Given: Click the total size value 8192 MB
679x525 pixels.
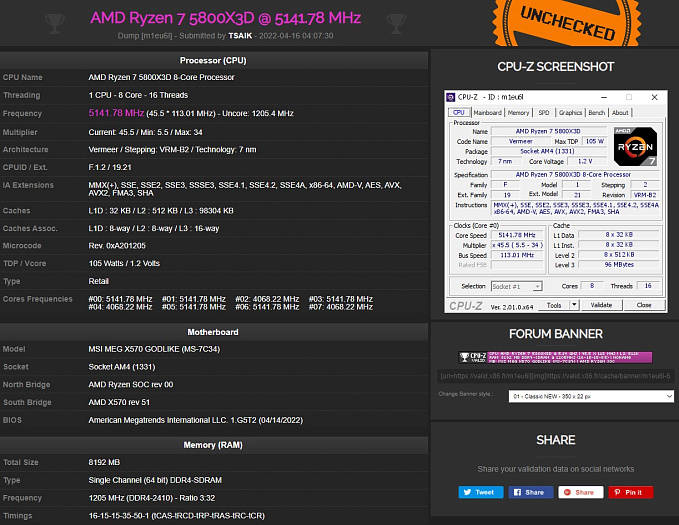Looking at the screenshot, I should (104, 462).
